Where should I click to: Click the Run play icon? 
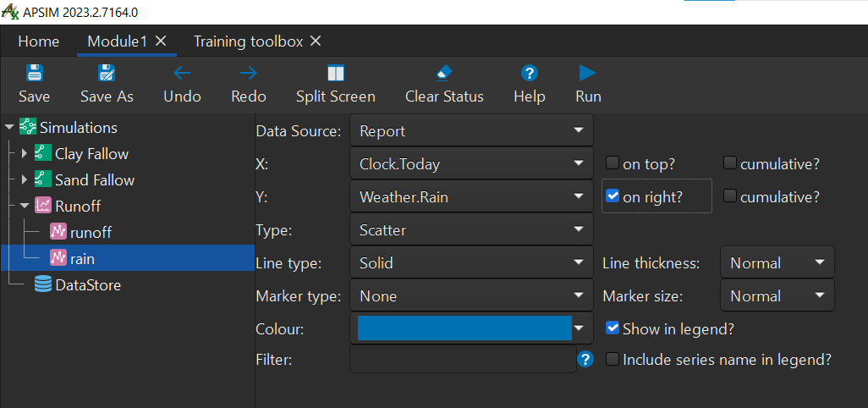click(588, 73)
